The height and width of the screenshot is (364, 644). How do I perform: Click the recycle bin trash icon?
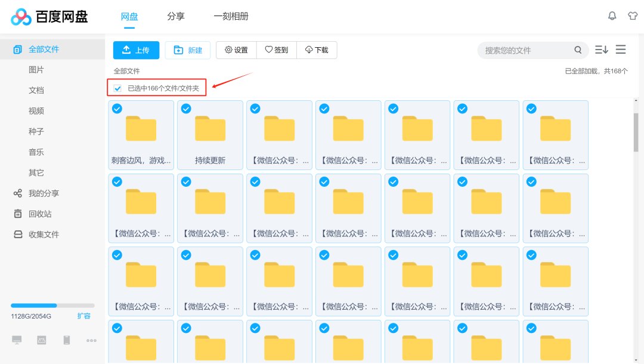[x=18, y=214]
